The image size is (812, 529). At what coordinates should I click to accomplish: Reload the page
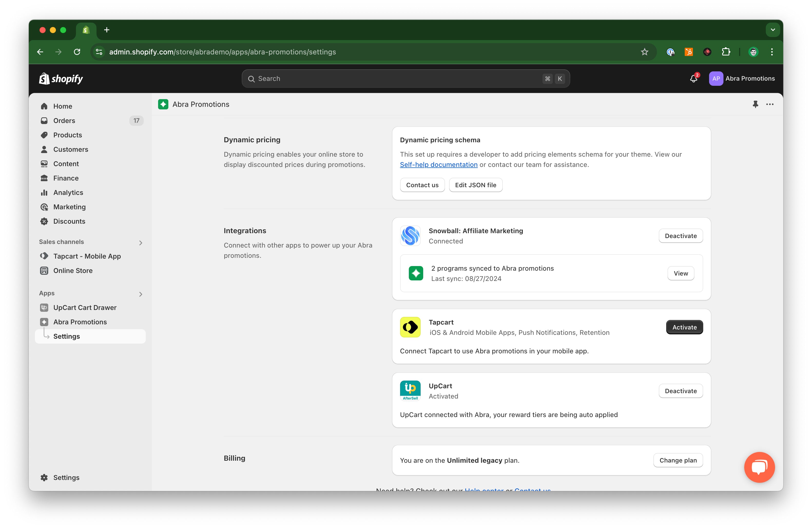click(77, 52)
